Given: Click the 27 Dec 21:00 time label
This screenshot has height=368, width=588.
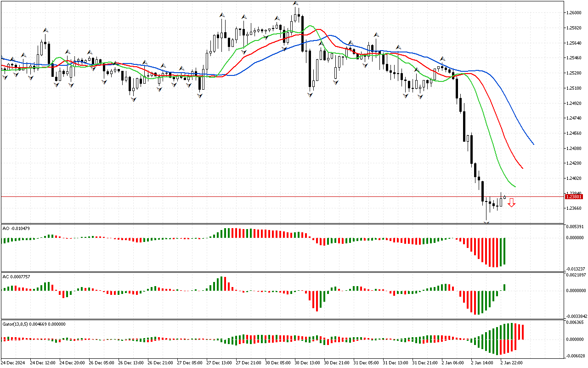Looking at the screenshot, I should [249, 363].
